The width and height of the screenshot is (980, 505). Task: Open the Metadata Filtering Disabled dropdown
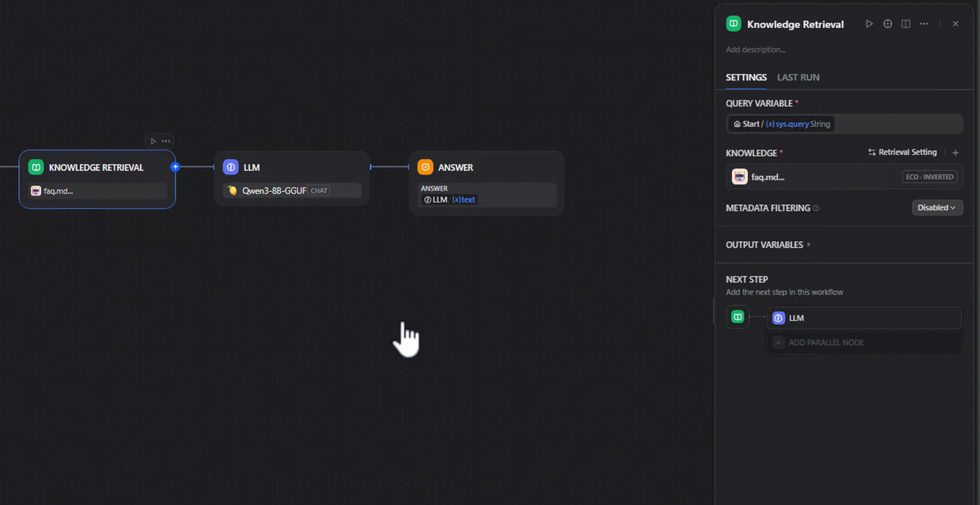pos(936,208)
